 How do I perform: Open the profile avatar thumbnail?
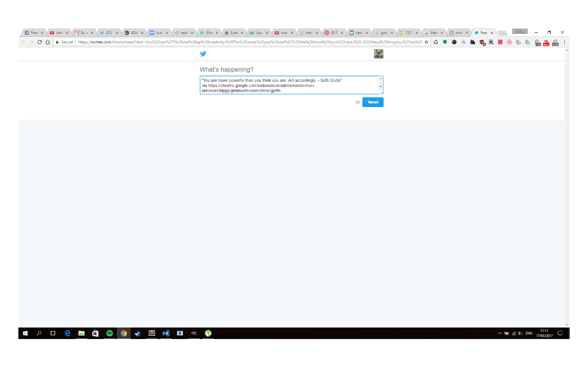pyautogui.click(x=379, y=54)
